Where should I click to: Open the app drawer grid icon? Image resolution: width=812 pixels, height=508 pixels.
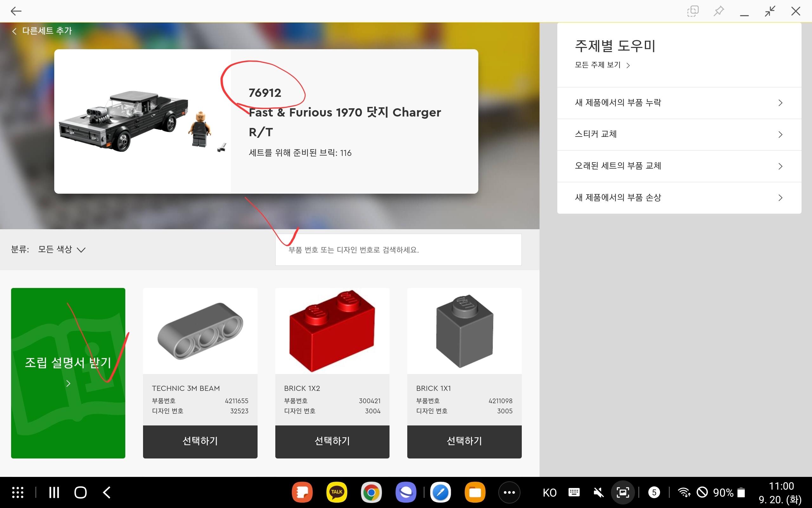point(18,492)
